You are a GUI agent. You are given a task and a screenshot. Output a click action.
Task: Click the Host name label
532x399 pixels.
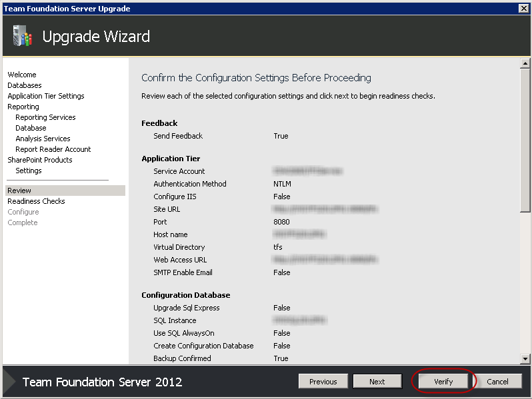170,234
